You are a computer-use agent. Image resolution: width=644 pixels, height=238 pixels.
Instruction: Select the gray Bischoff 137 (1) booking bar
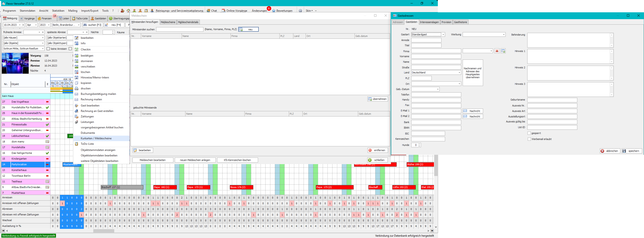(122, 187)
